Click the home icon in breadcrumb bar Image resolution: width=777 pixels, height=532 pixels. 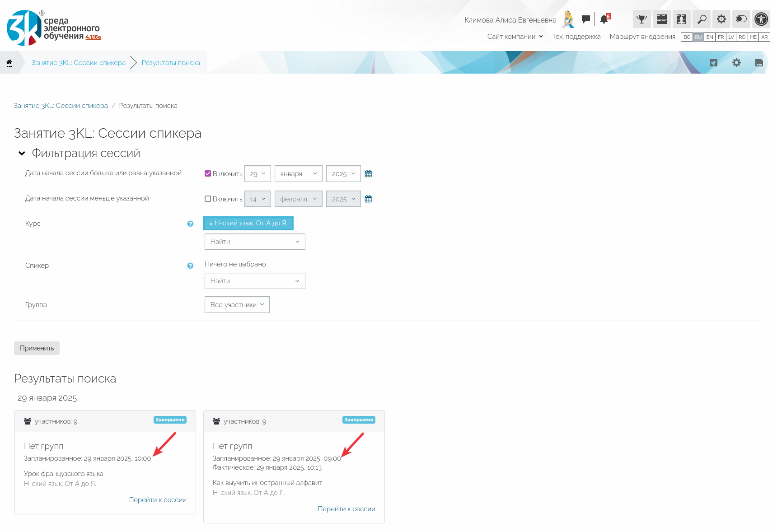(9, 63)
